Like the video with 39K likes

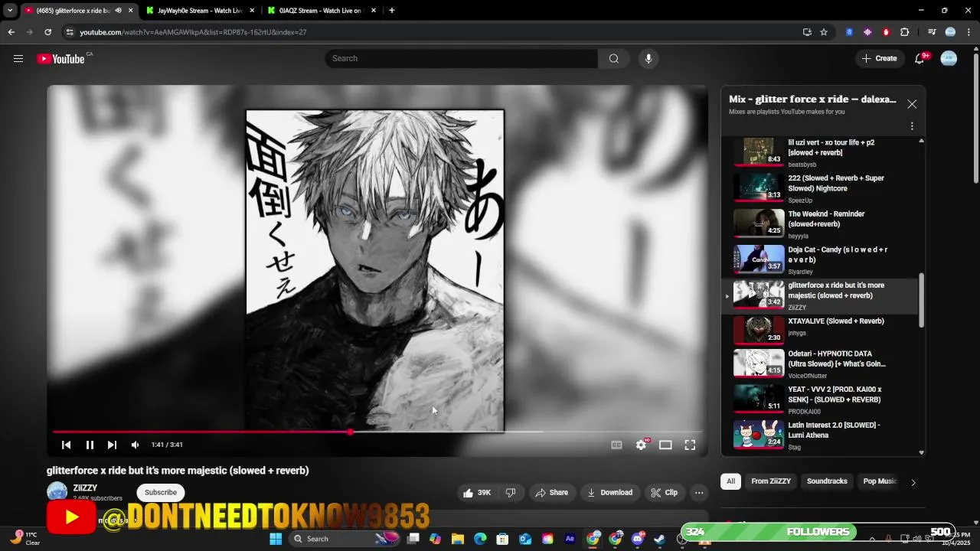pyautogui.click(x=476, y=493)
